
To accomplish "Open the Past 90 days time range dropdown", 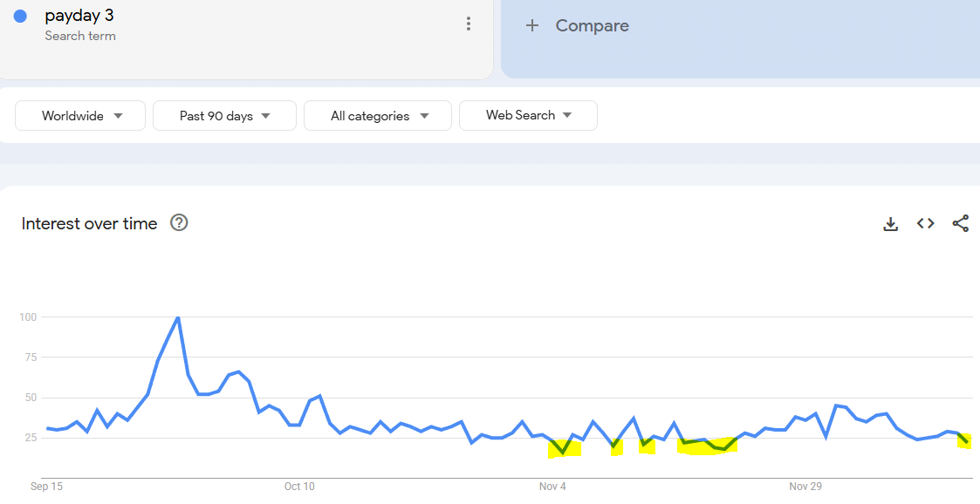I will [224, 116].
